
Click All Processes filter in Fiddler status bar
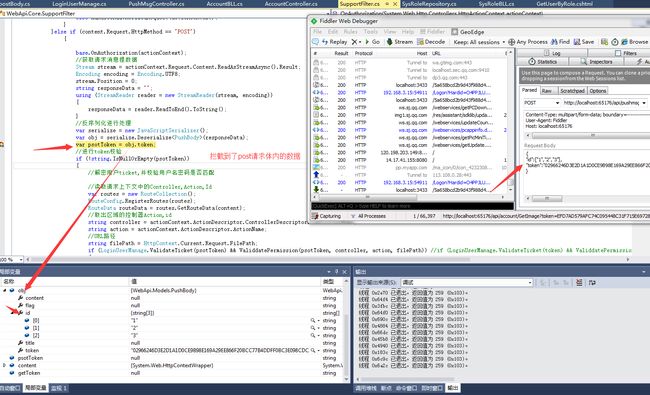(368, 216)
